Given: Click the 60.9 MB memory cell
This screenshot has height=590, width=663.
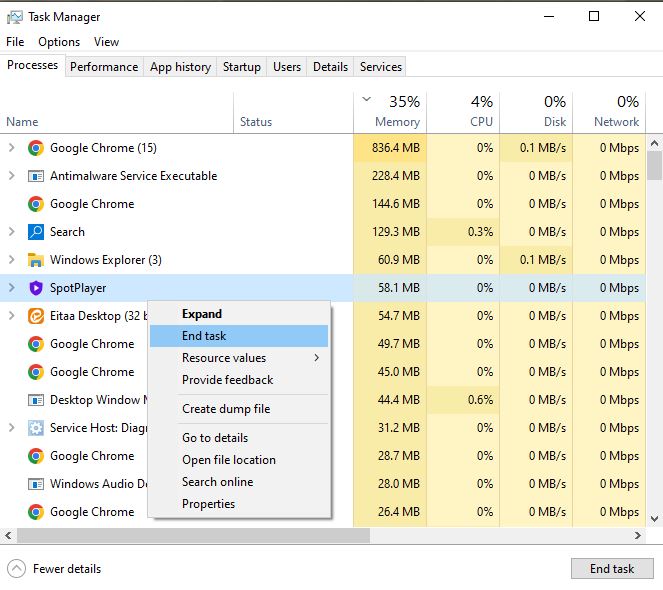Looking at the screenshot, I should tap(390, 260).
